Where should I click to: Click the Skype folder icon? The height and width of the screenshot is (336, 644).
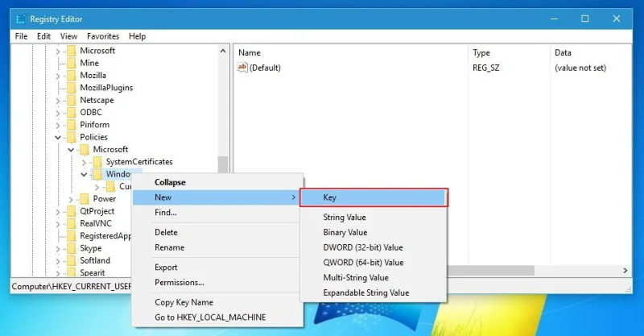[72, 248]
